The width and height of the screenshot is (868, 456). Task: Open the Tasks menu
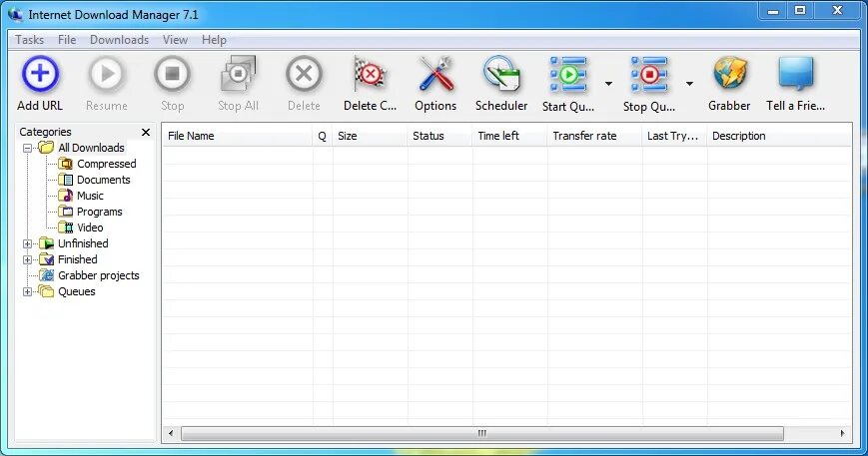coord(29,40)
